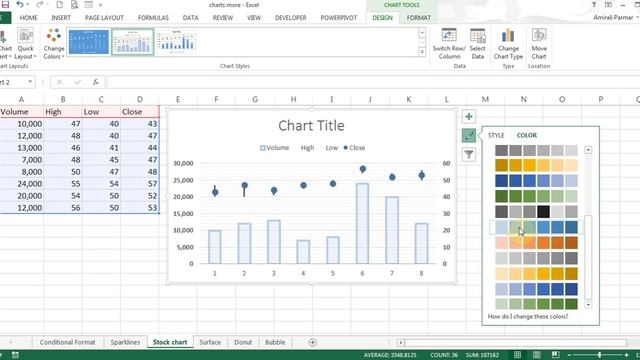
Task: Open Chart Elements plus button
Action: [x=469, y=116]
